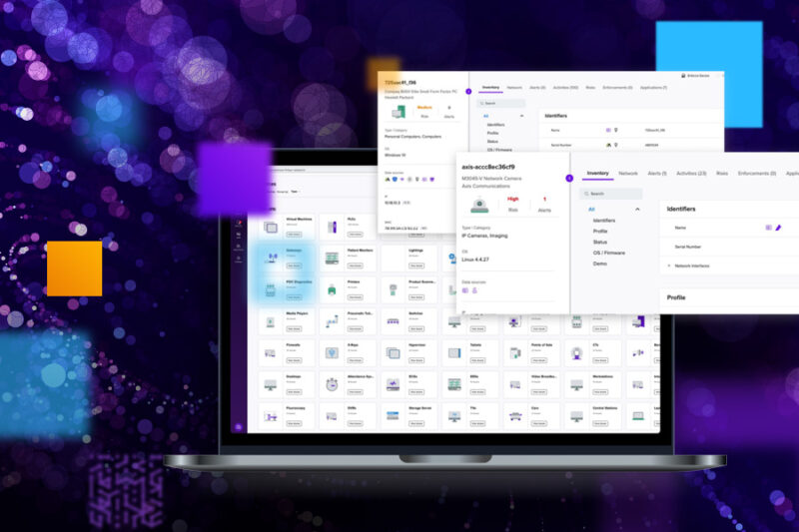Open the Enforcements (0) tab

756,173
